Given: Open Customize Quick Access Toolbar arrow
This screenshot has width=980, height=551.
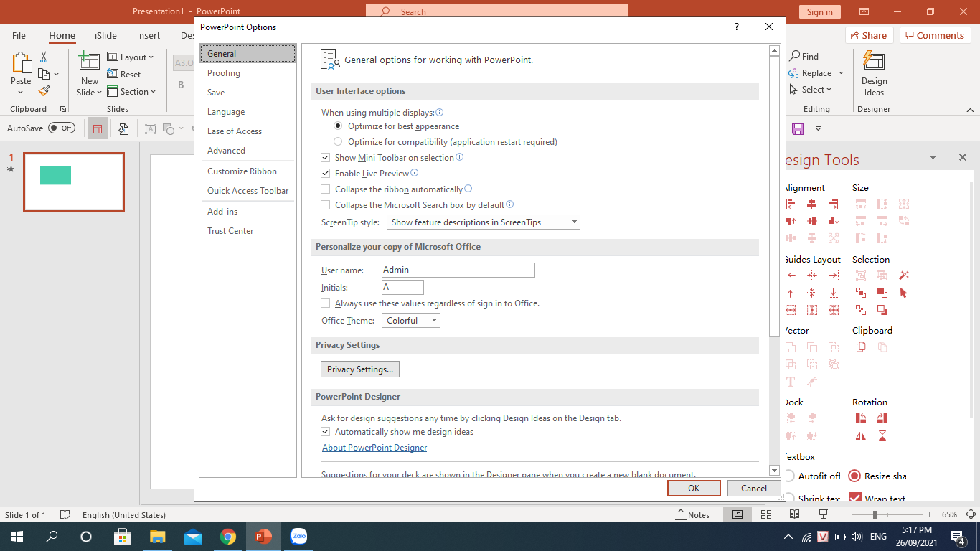Looking at the screenshot, I should (818, 129).
